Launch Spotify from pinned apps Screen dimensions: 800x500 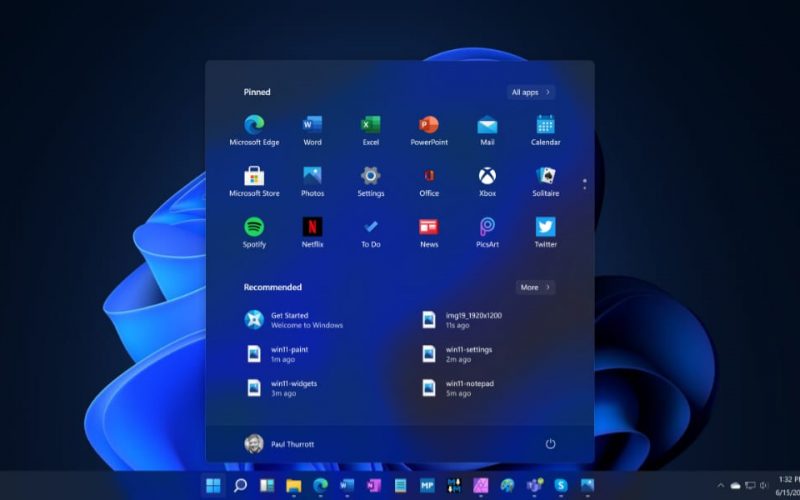point(254,233)
